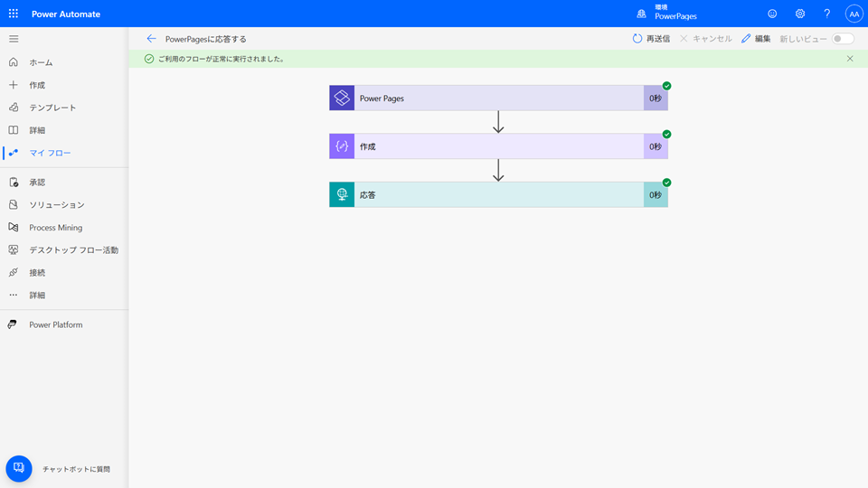The image size is (868, 488).
Task: Open Process Mining from the sidebar
Action: pyautogui.click(x=55, y=228)
